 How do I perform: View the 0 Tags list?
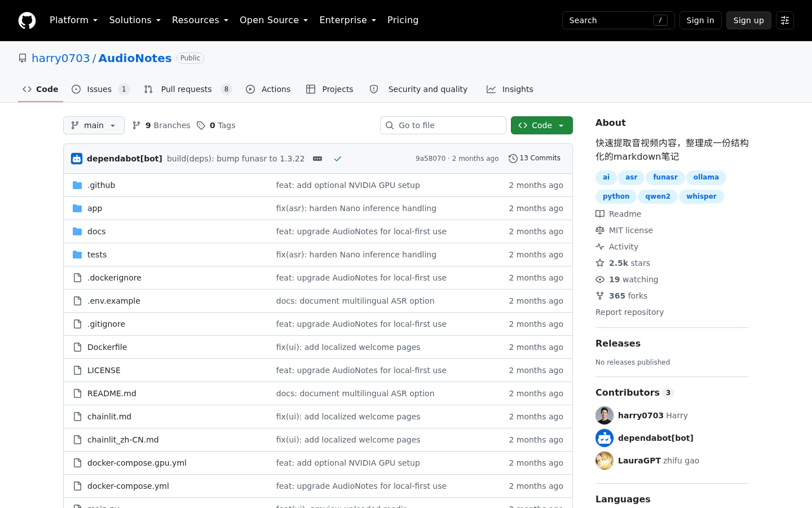pos(216,125)
